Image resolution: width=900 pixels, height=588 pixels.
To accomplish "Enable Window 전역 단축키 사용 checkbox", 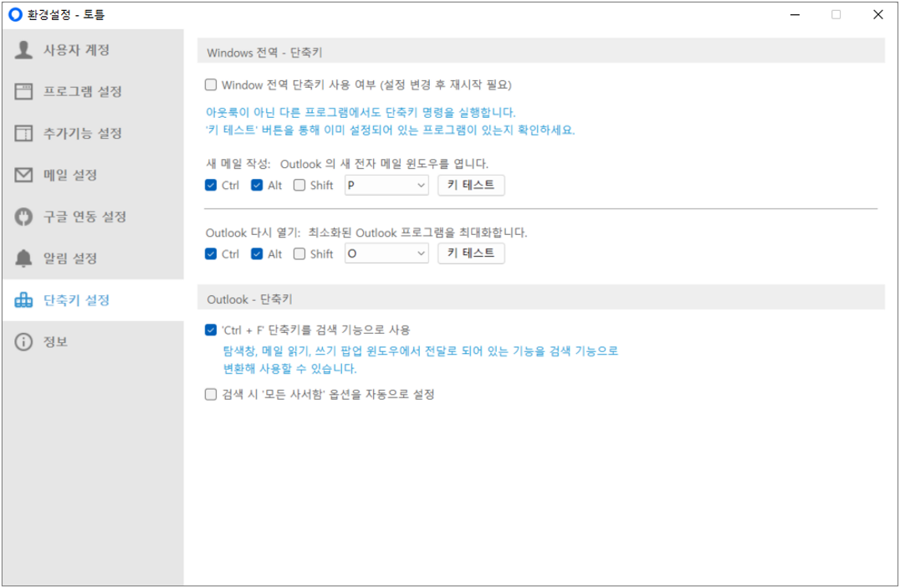I will (x=211, y=85).
